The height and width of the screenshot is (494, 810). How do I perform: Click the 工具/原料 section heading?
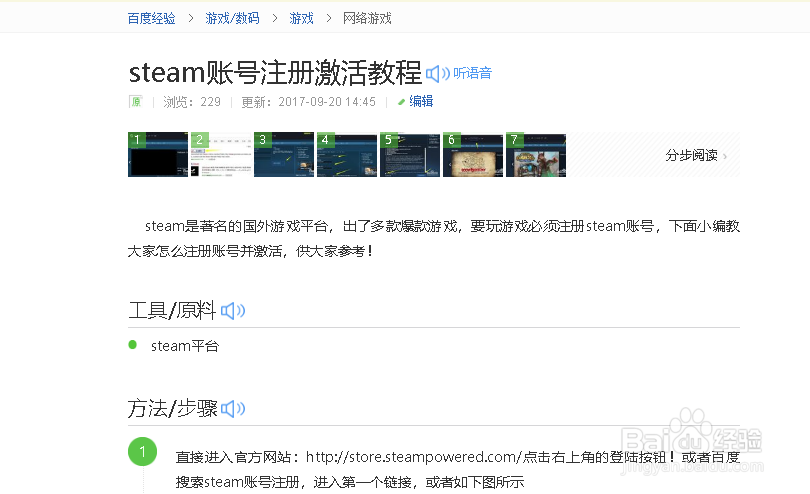[172, 311]
